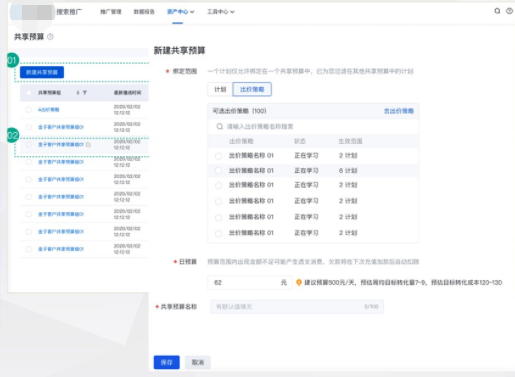The width and height of the screenshot is (515, 377).
Task: Click the modified date of the A出价策略 row
Action: pyautogui.click(x=127, y=110)
